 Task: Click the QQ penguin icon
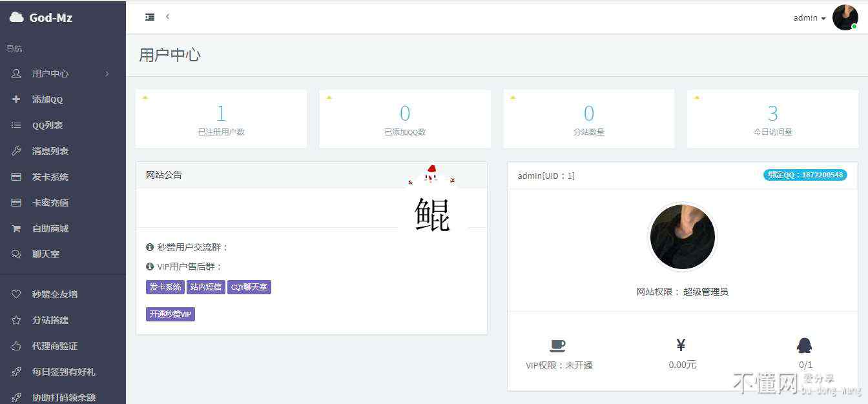tap(804, 346)
